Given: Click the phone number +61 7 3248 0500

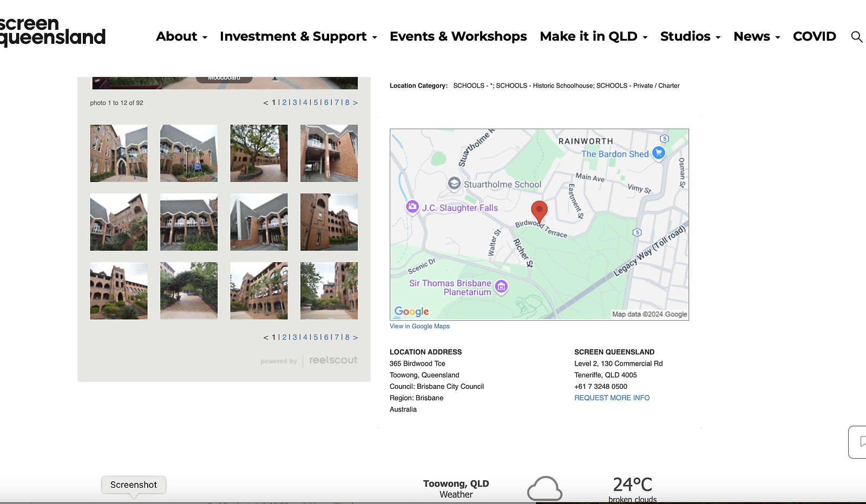Looking at the screenshot, I should coord(601,386).
